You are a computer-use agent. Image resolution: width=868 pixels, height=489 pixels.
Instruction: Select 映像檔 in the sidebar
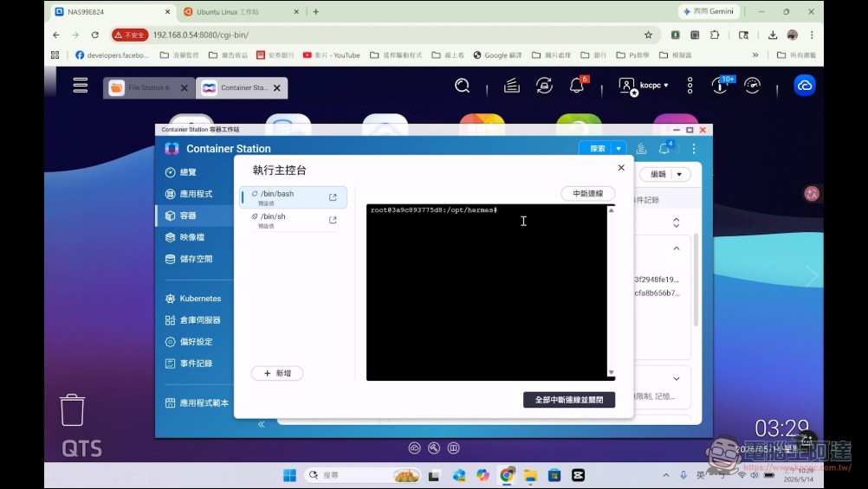194,237
